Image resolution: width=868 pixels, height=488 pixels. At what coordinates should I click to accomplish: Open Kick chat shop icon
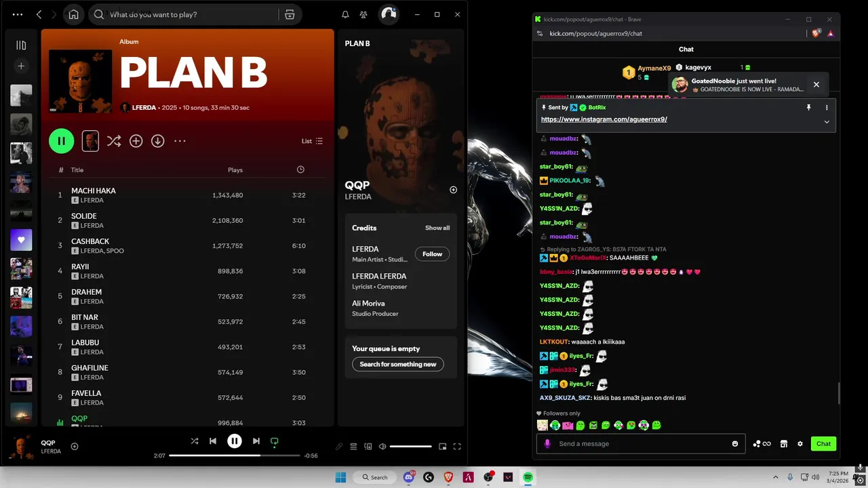pos(784,444)
